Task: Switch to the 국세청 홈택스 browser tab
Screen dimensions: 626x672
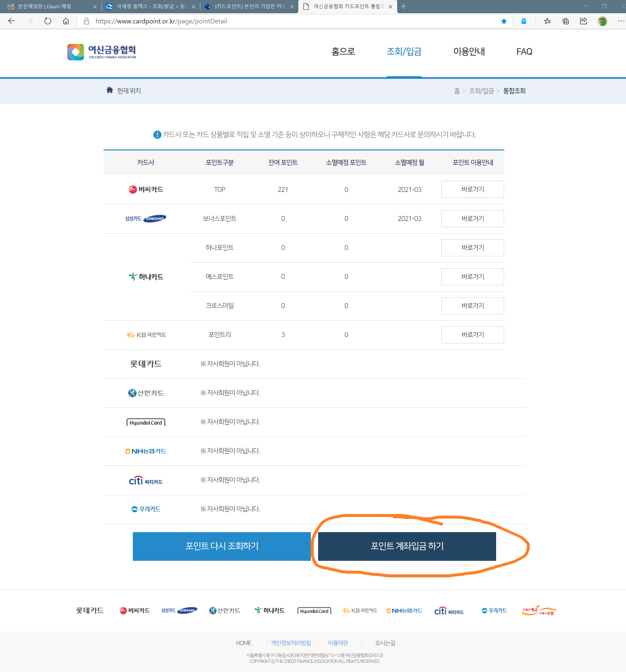Action: (149, 6)
